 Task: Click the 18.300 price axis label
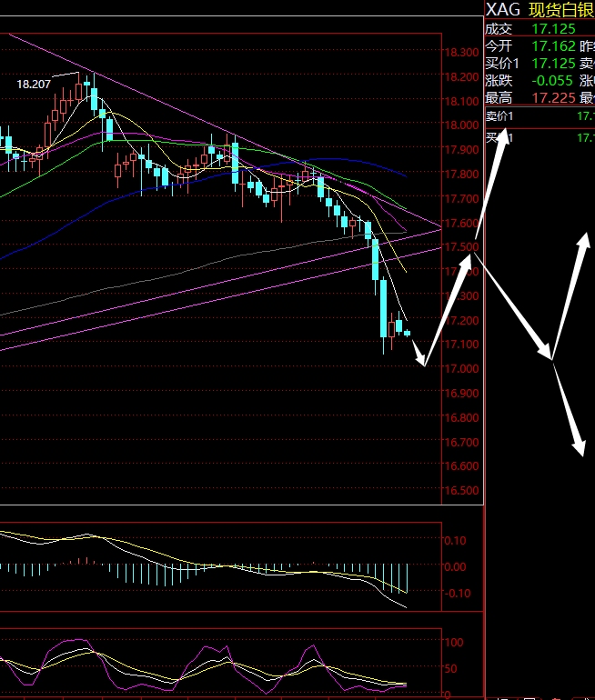462,53
